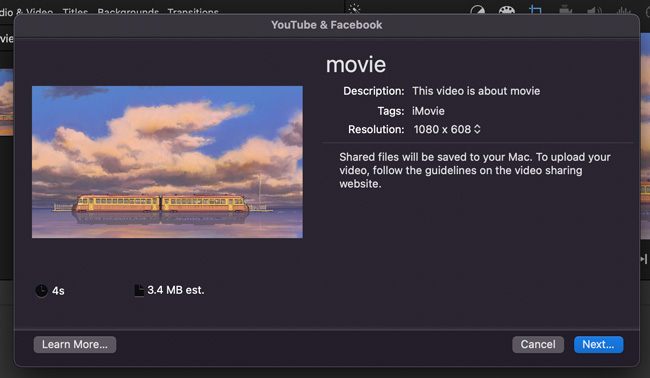This screenshot has height=378, width=650.
Task: Switch to the Backgrounds tab
Action: tap(128, 12)
